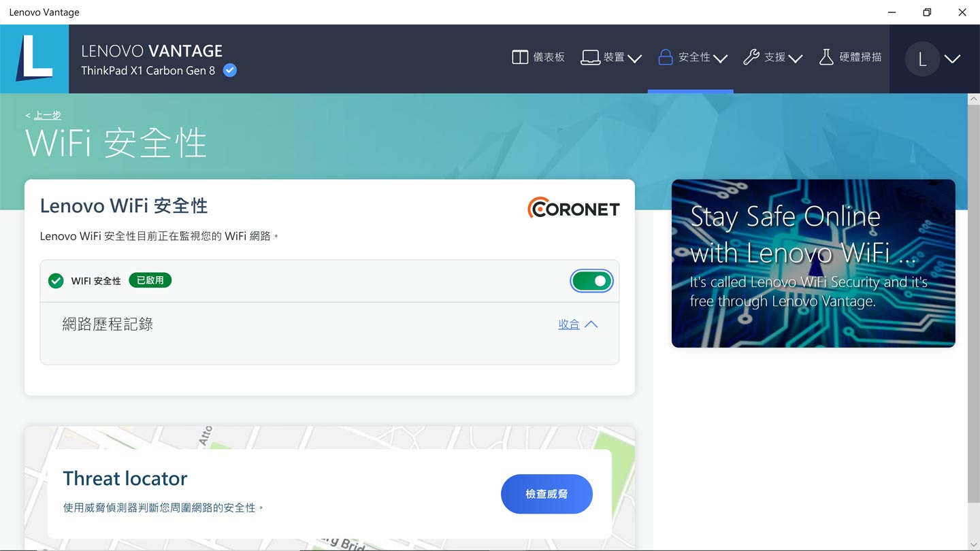
Task: Click the 收合 link
Action: [569, 324]
